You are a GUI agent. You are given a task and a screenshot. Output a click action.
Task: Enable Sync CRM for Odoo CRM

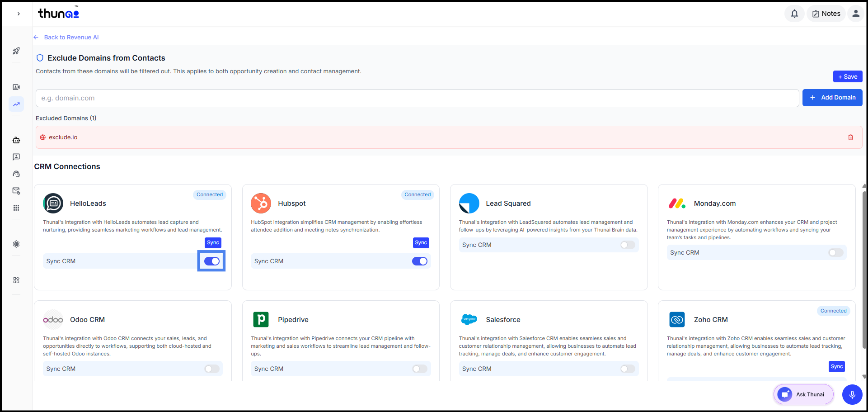coord(211,369)
